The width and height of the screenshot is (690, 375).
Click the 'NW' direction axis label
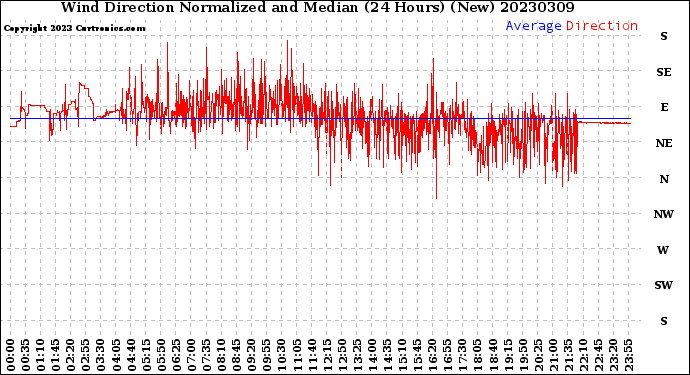[x=664, y=214]
